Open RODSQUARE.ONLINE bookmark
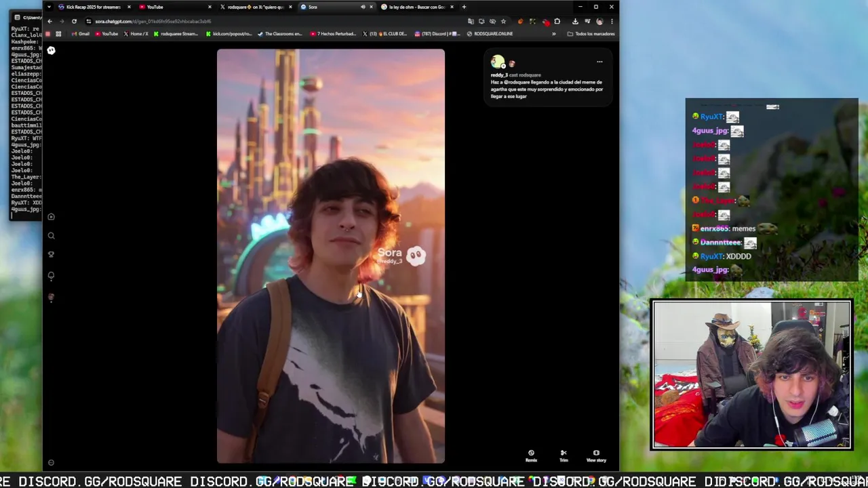868x488 pixels. (x=490, y=34)
